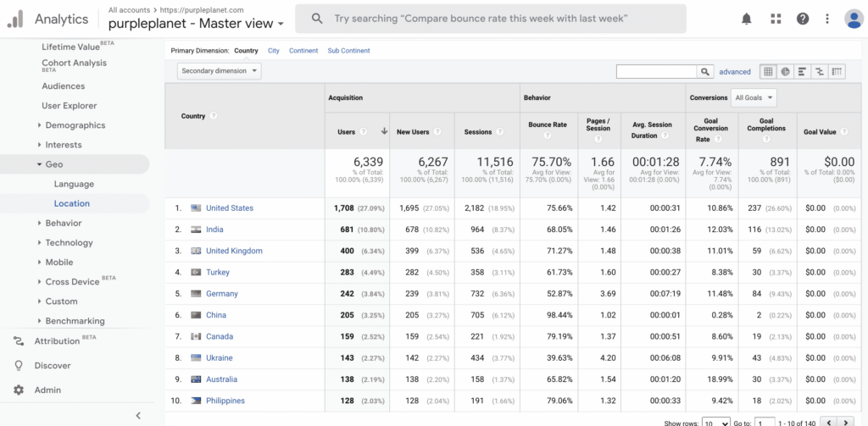Image resolution: width=868 pixels, height=426 pixels.
Task: Click the Goal Value help icon
Action: (x=843, y=132)
